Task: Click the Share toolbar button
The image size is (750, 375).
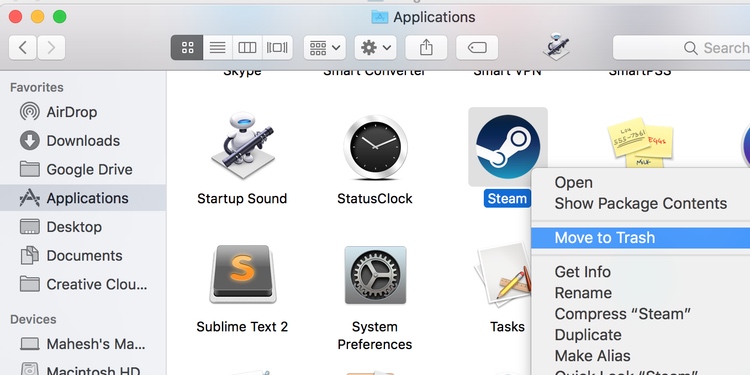Action: 426,47
